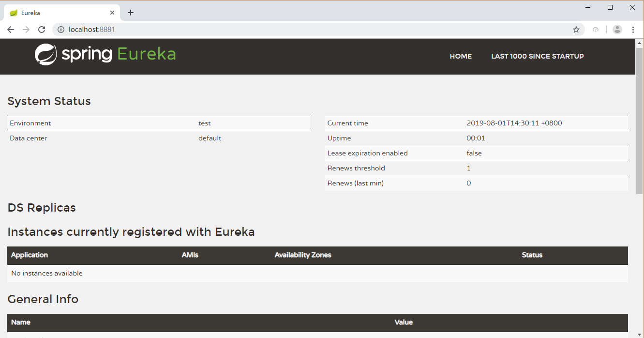This screenshot has height=338, width=644.
Task: Click the scrollbar down arrow
Action: (639, 334)
